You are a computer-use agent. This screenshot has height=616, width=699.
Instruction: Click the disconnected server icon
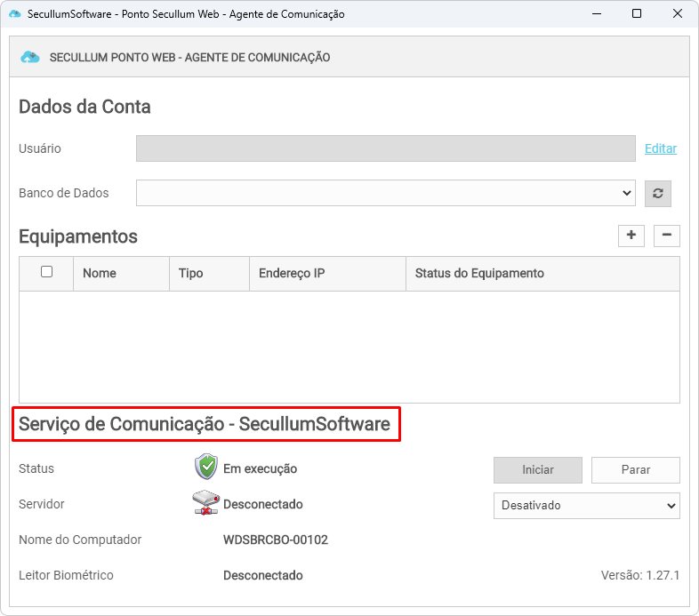coord(206,503)
